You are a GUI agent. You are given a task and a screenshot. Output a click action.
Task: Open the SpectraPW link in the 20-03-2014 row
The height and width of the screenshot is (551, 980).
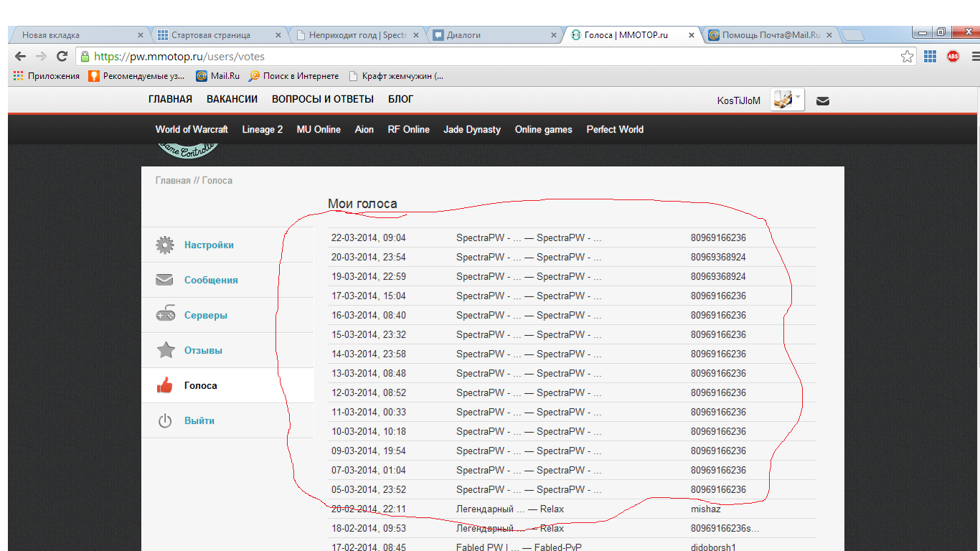(529, 258)
